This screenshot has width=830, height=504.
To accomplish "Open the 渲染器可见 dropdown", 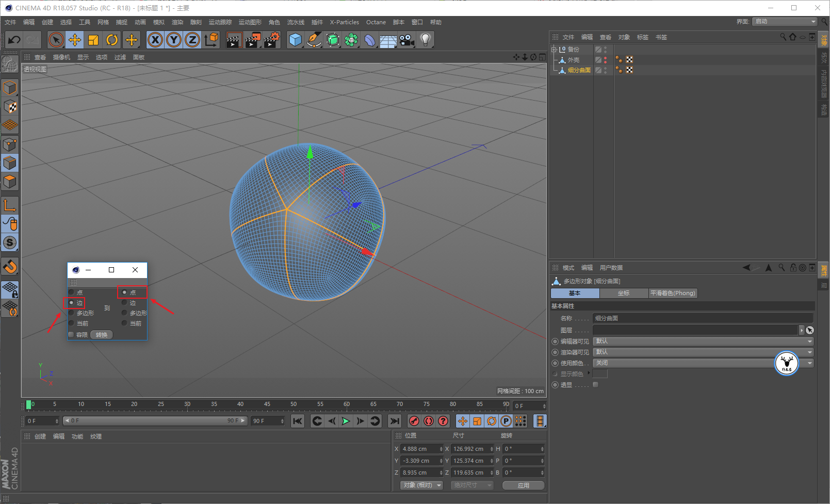I will tap(703, 352).
